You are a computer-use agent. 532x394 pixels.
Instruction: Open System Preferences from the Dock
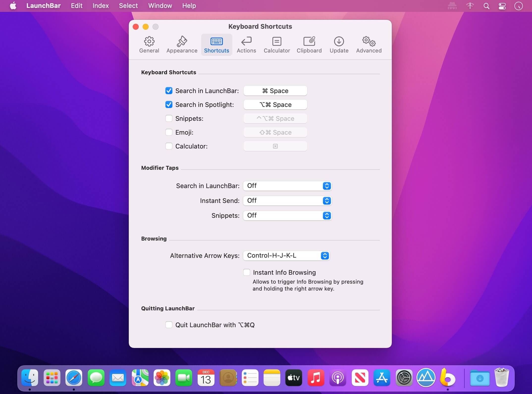point(404,378)
